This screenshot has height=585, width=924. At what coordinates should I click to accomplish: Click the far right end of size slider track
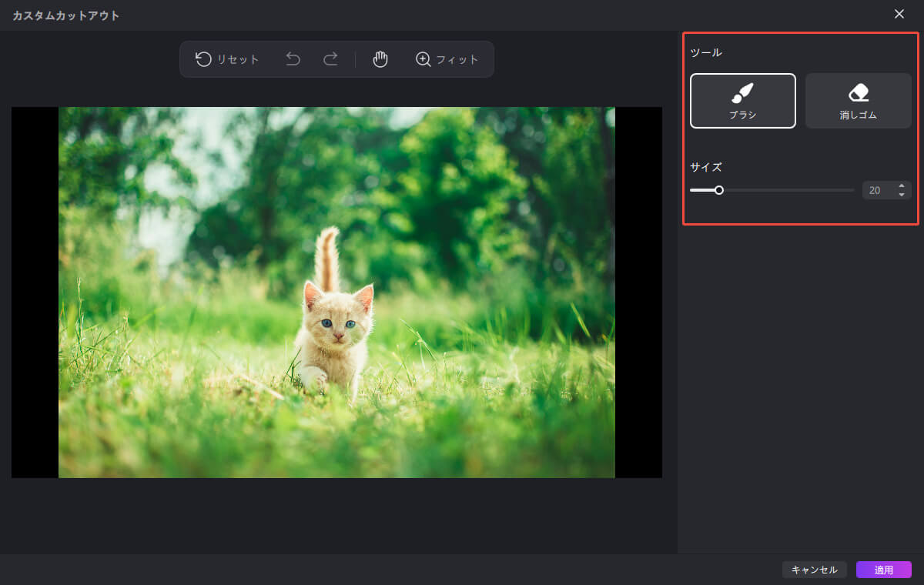[x=852, y=190]
